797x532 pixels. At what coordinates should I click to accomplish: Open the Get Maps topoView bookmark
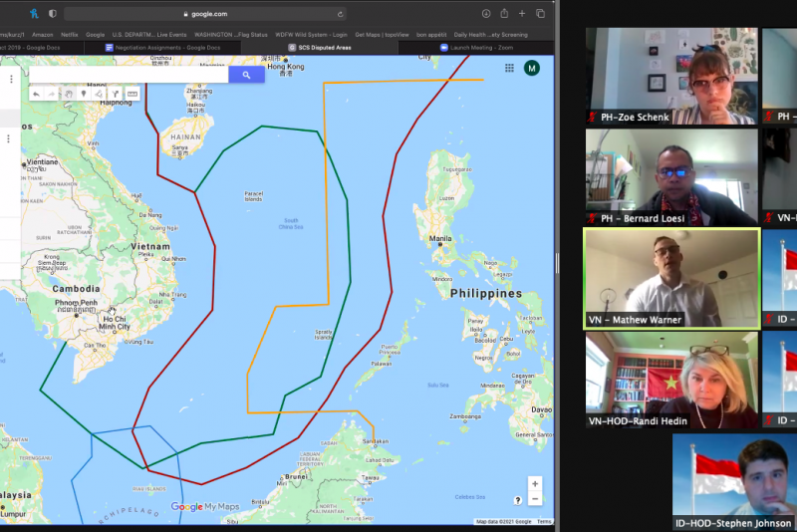(x=382, y=35)
